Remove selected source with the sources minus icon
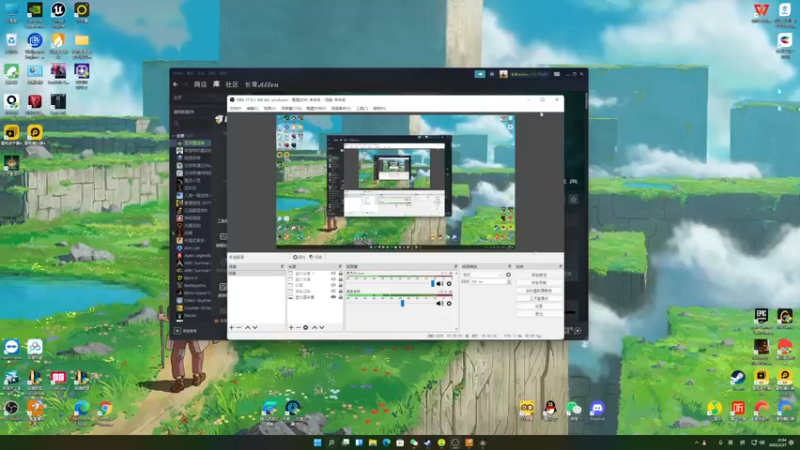 tap(298, 328)
